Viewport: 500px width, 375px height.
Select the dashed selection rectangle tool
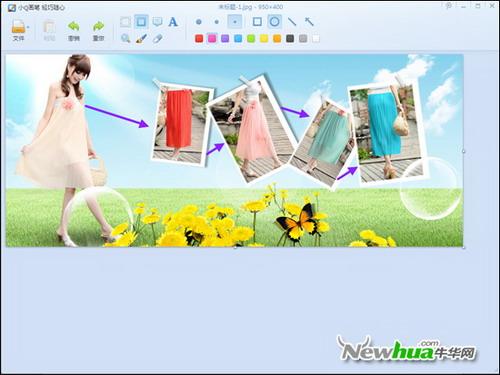(125, 22)
